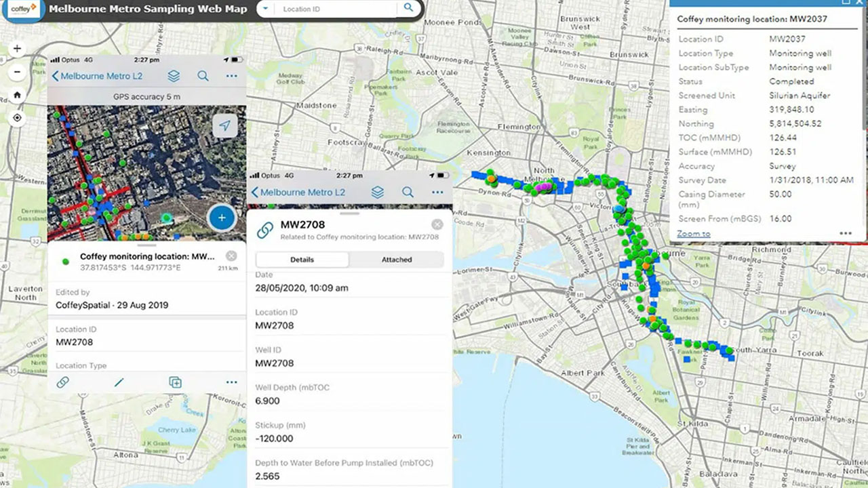868x488 pixels.
Task: Open related records link icon in bottom bar
Action: tap(62, 382)
